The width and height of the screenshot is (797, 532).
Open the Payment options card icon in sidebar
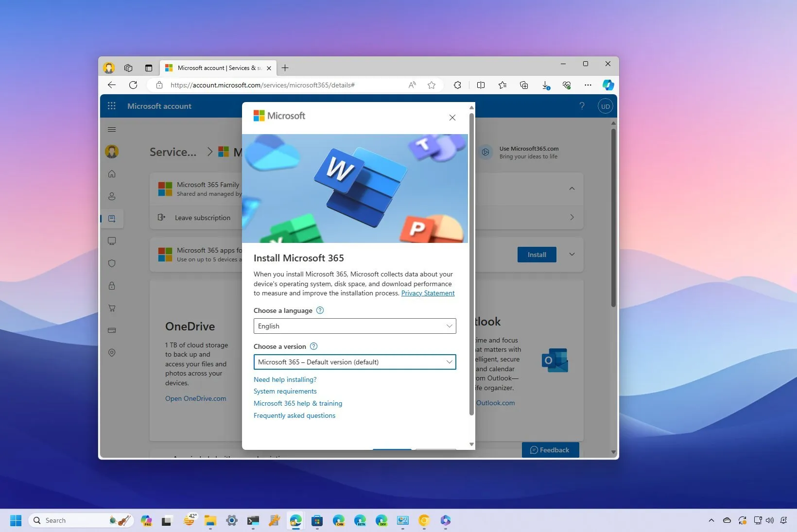tap(112, 330)
